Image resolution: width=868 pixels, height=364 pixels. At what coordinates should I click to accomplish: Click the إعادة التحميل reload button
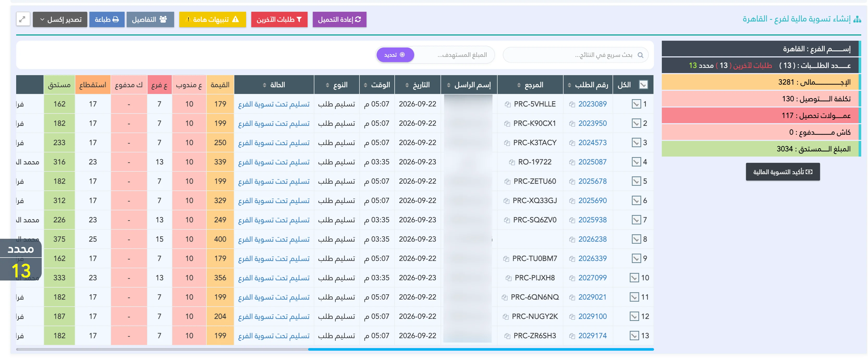pos(339,19)
